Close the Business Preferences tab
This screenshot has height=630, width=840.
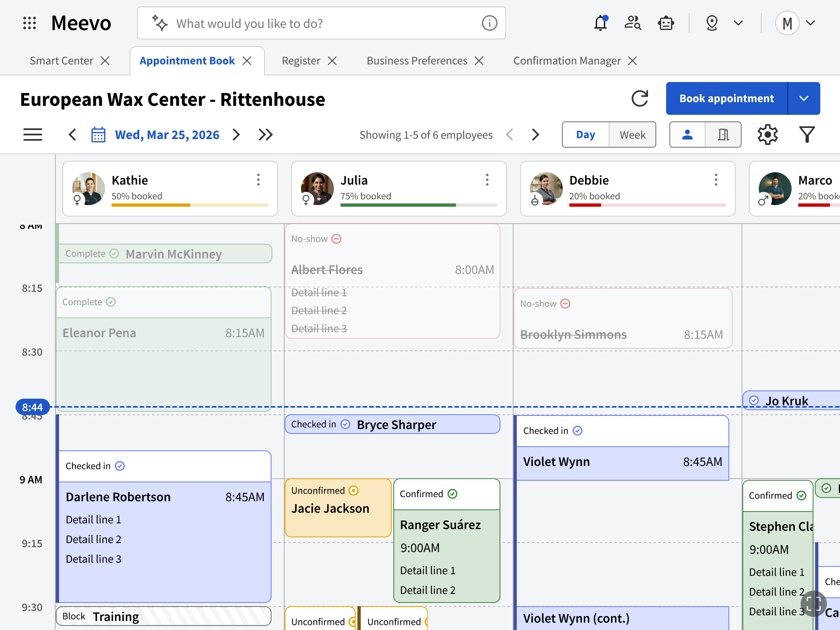click(479, 61)
